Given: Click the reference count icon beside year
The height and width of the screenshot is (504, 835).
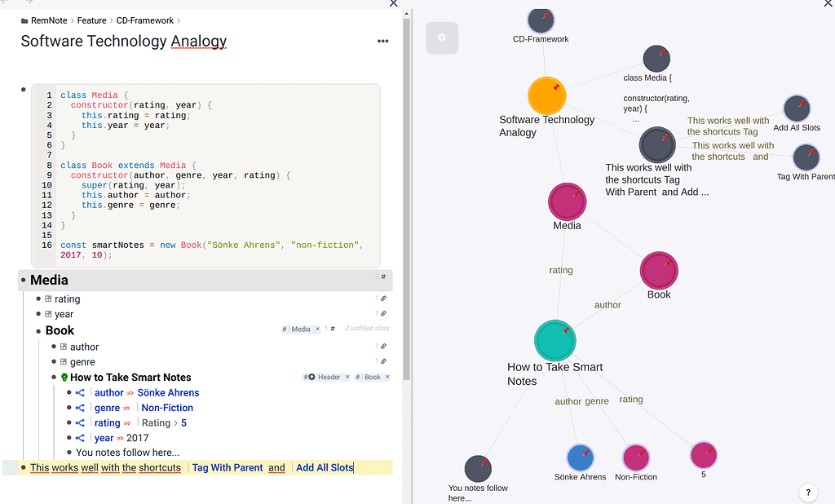Looking at the screenshot, I should tap(382, 314).
